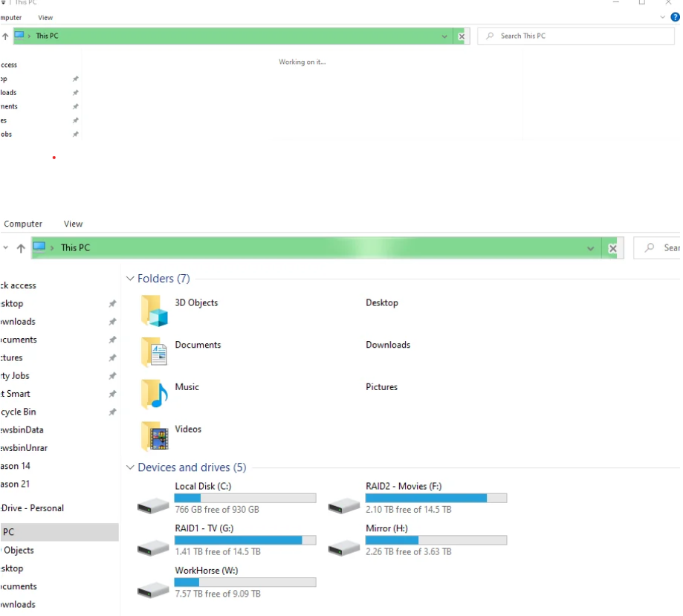The width and height of the screenshot is (683, 616).
Task: Open recent locations dropdown in lower window
Action: click(5, 247)
